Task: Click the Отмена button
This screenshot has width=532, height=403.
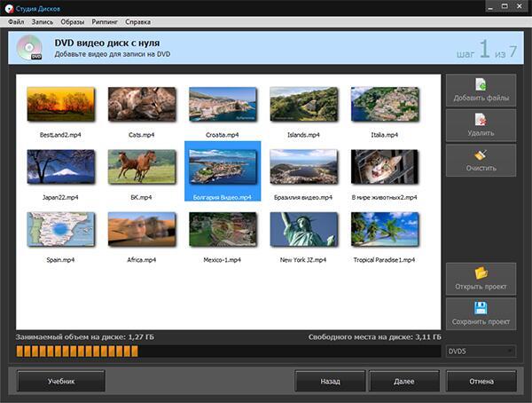Action: (x=481, y=381)
